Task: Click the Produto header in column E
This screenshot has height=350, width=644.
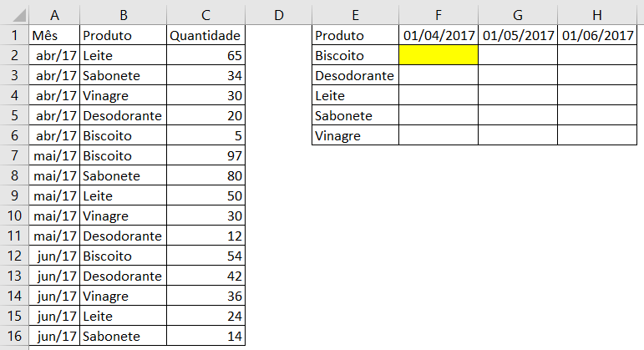Action: (x=355, y=35)
